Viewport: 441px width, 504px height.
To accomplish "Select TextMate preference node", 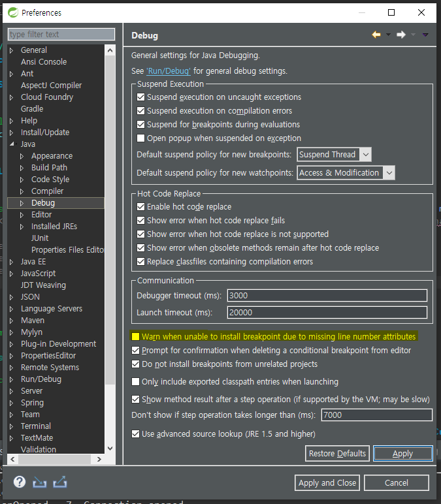I will coord(37,438).
